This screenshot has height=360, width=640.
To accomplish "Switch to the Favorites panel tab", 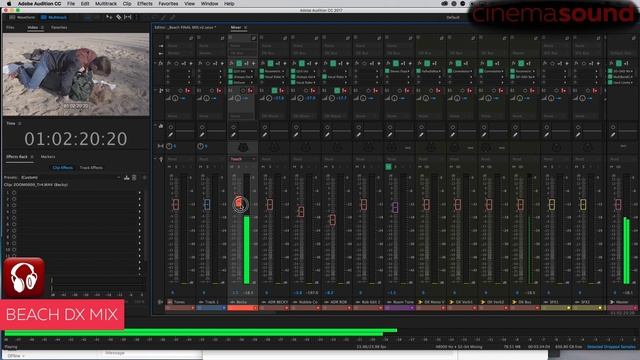I will [x=59, y=27].
